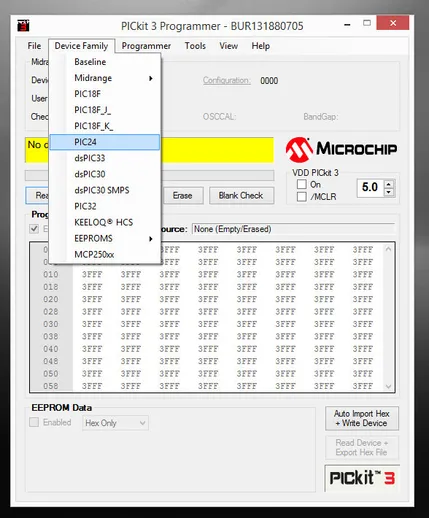Click the PICkit 3 logo image
429x518 pixels.
[x=362, y=478]
